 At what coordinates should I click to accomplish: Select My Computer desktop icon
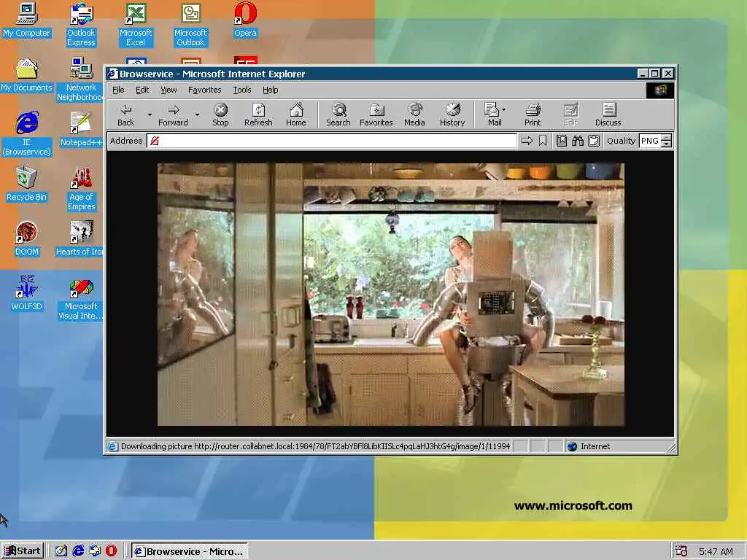point(27,20)
